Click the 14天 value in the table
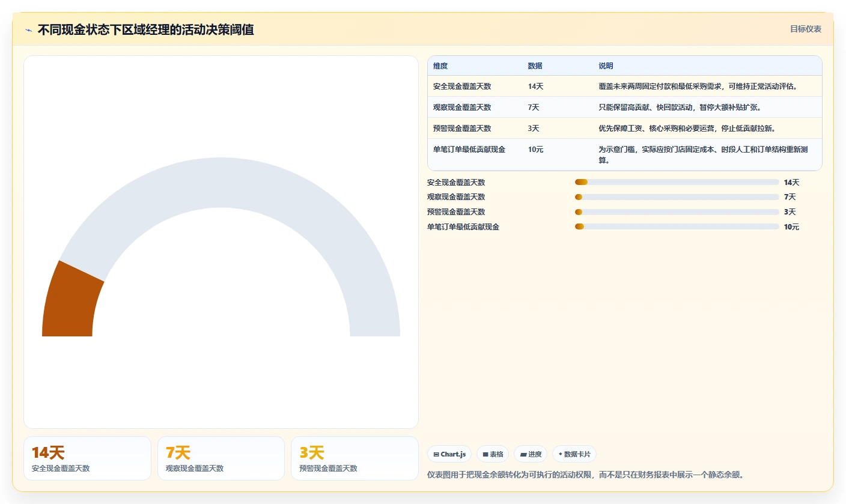Viewport: 846px width, 504px height. click(x=536, y=87)
